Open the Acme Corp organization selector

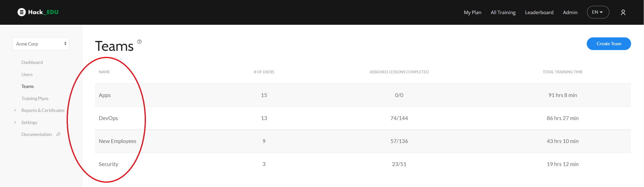41,44
